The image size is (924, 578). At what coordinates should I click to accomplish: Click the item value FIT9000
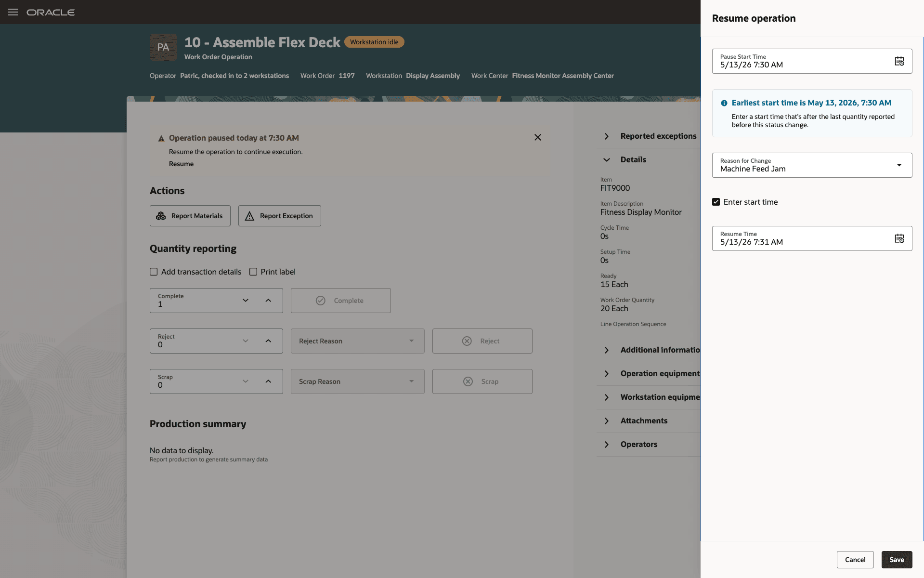click(x=615, y=188)
